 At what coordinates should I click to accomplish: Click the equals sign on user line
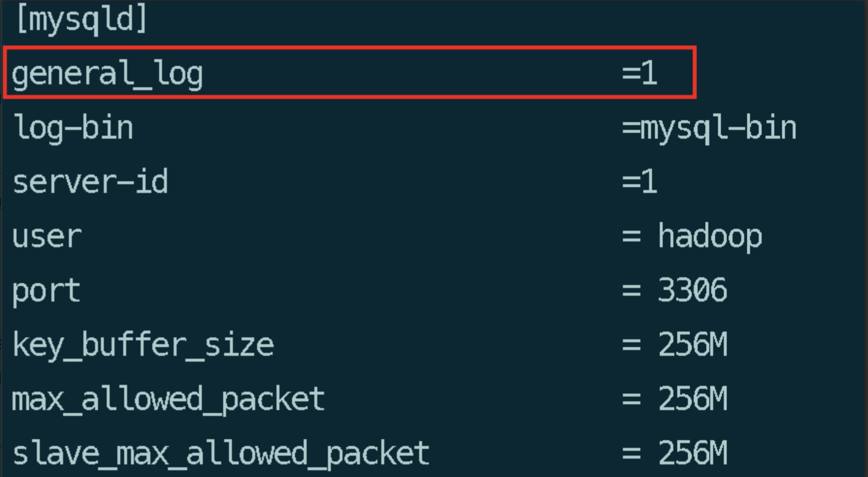[631, 237]
